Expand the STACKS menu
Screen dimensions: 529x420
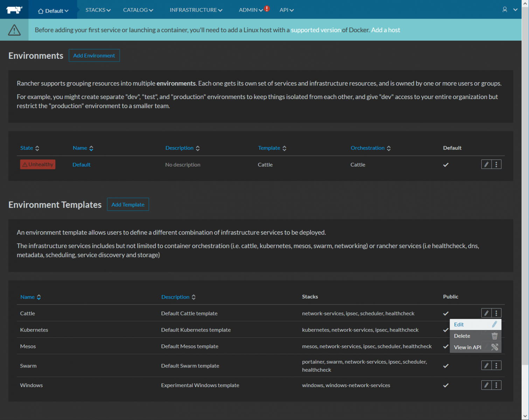tap(98, 10)
